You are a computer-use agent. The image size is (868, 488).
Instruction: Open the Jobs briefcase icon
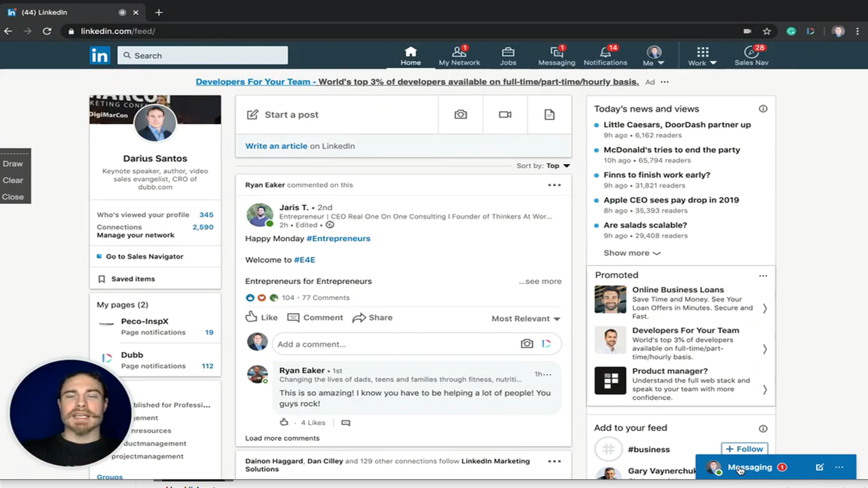point(508,56)
